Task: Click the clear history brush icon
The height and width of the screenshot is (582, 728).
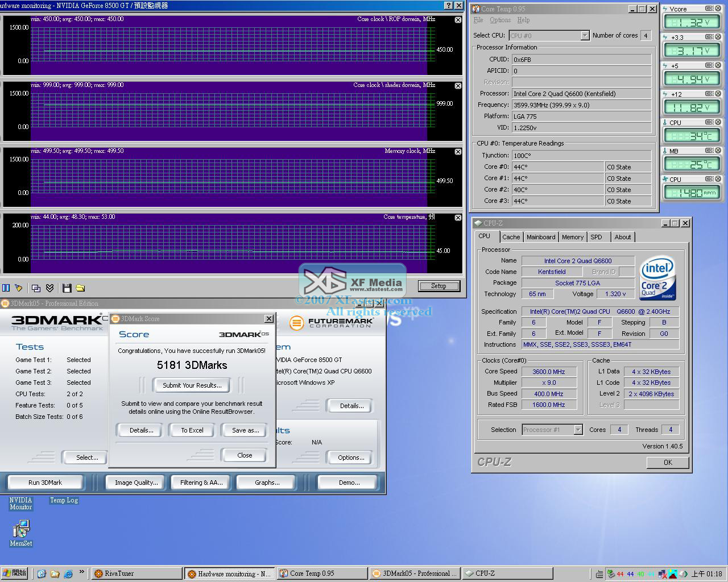Action: coord(19,288)
